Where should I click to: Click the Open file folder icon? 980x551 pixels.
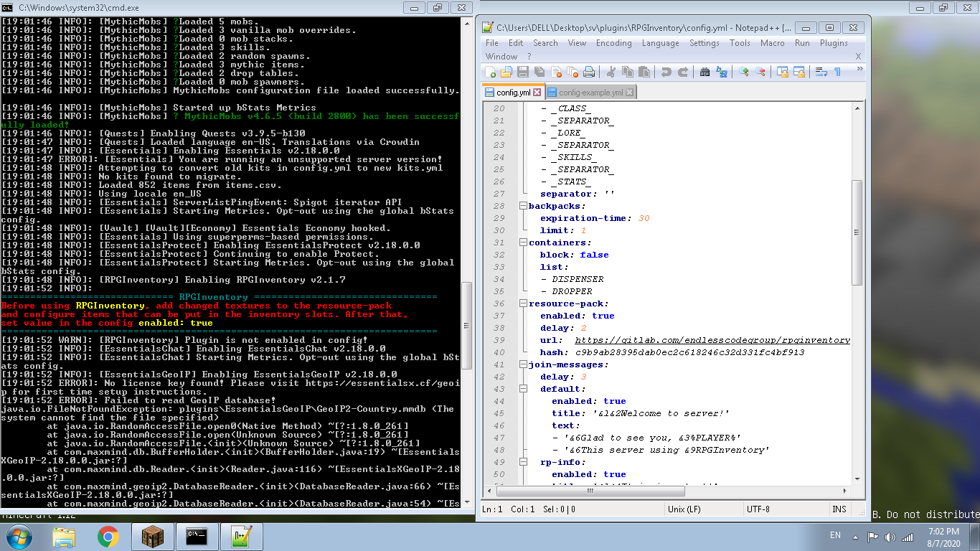click(507, 72)
